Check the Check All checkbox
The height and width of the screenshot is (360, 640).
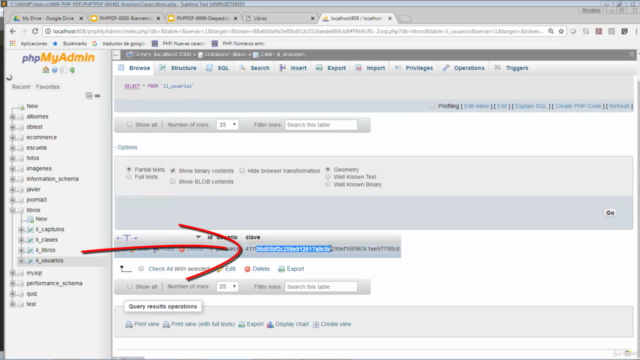tap(141, 269)
